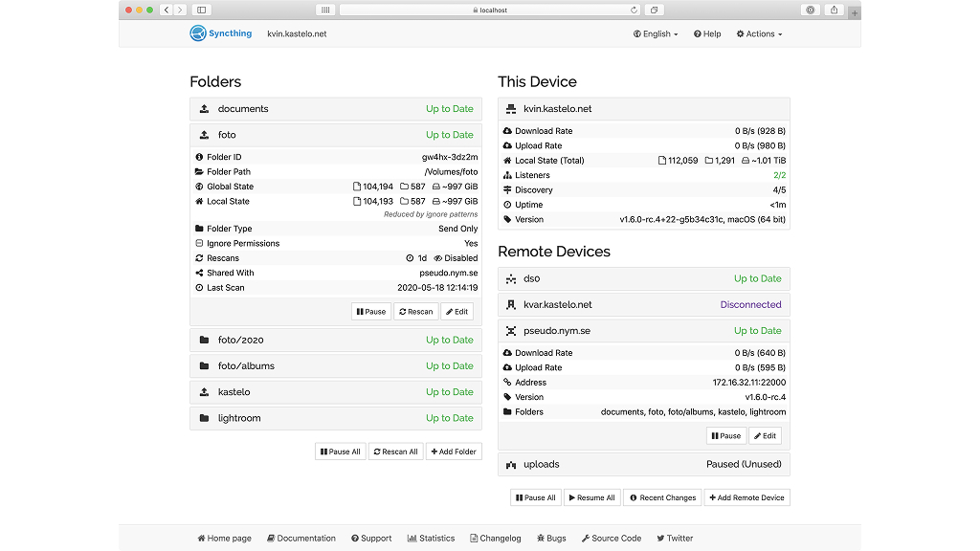Pause the pseudo.nym.se remote device

click(x=725, y=435)
